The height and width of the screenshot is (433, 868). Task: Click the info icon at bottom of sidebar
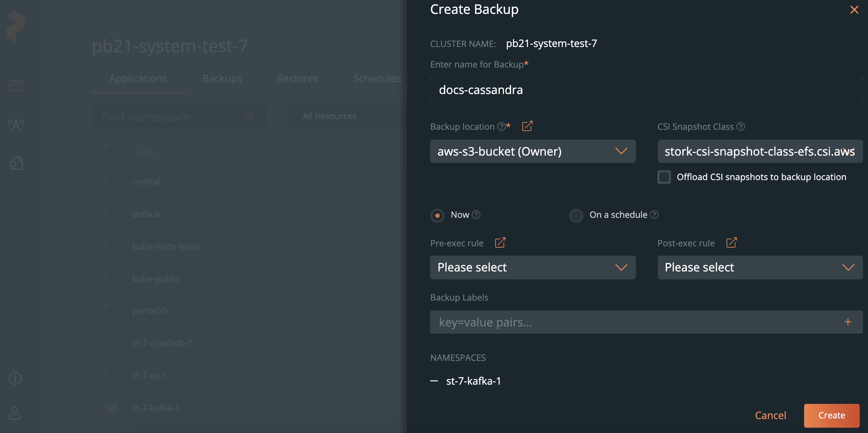click(15, 378)
